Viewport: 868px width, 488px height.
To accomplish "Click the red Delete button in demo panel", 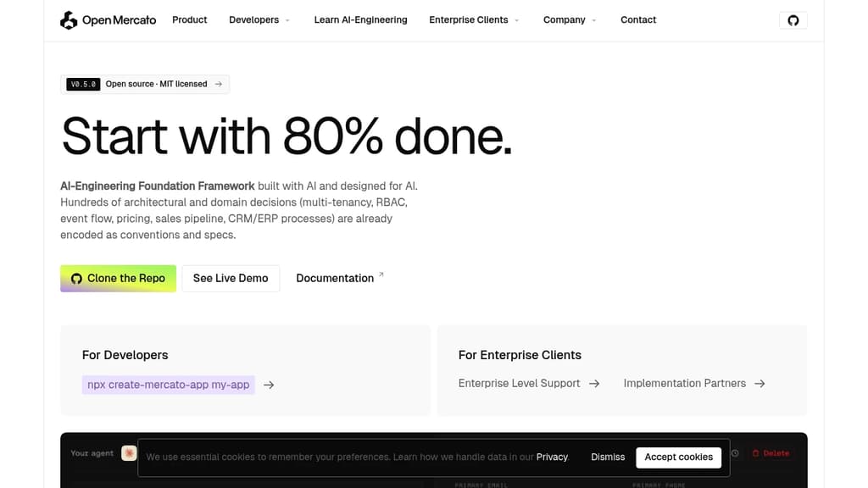I will click(x=771, y=453).
